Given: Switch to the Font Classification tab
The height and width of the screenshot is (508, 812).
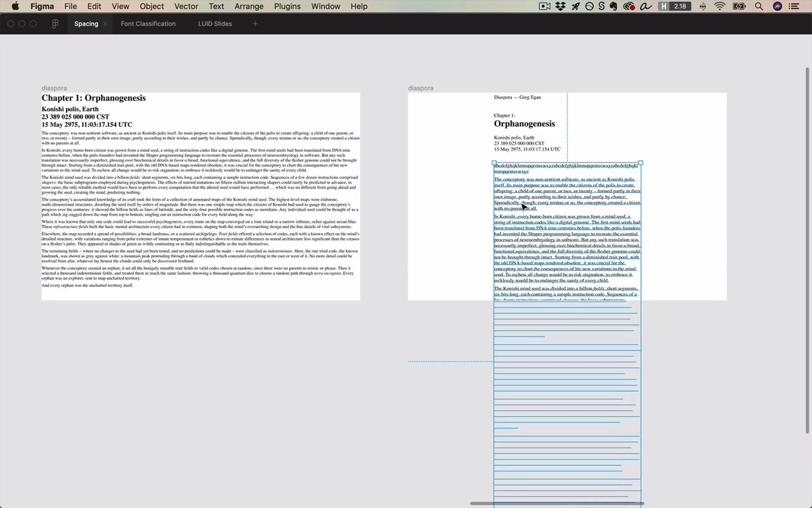Looking at the screenshot, I should click(148, 24).
